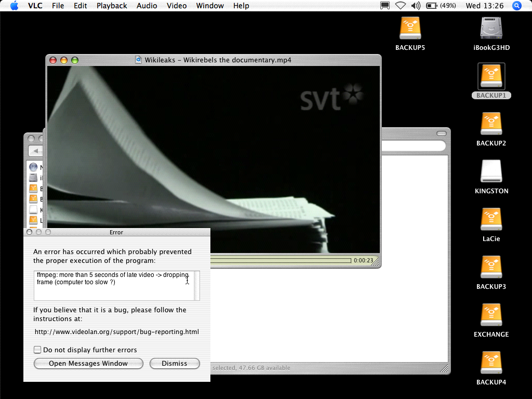Viewport: 532px width, 399px height.
Task: Click the volume icon in menu bar
Action: (x=416, y=5)
